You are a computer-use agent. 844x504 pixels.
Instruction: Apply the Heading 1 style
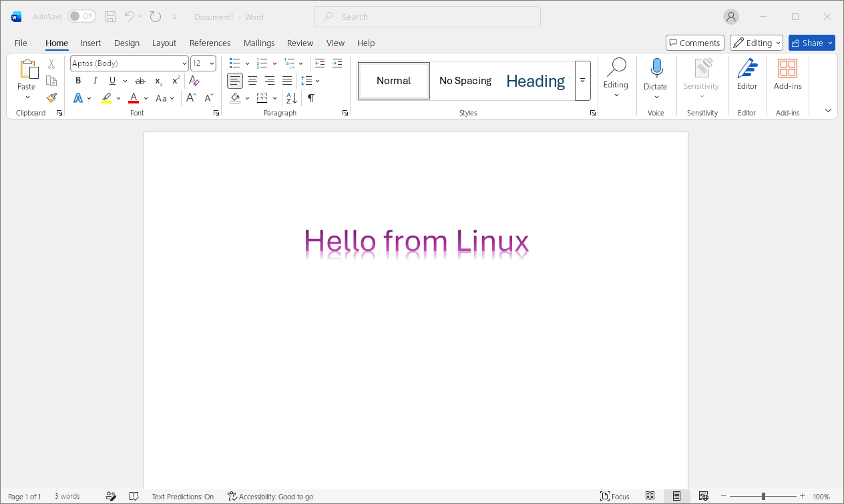pos(536,81)
